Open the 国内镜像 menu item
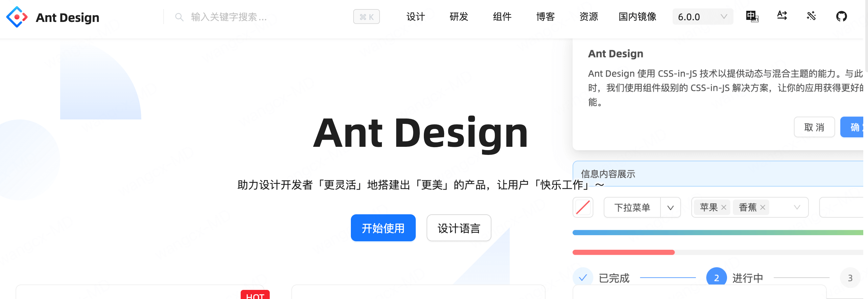Viewport: 868px width, 299px height. tap(637, 17)
